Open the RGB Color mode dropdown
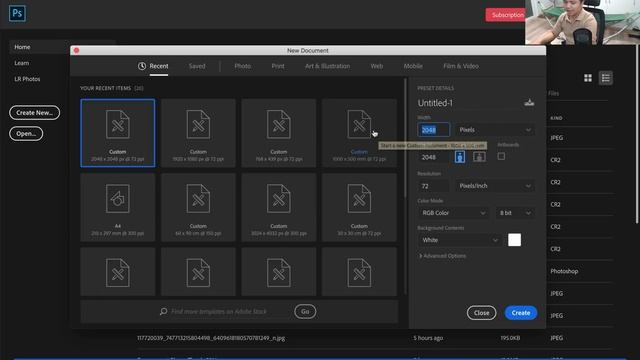 pos(453,213)
